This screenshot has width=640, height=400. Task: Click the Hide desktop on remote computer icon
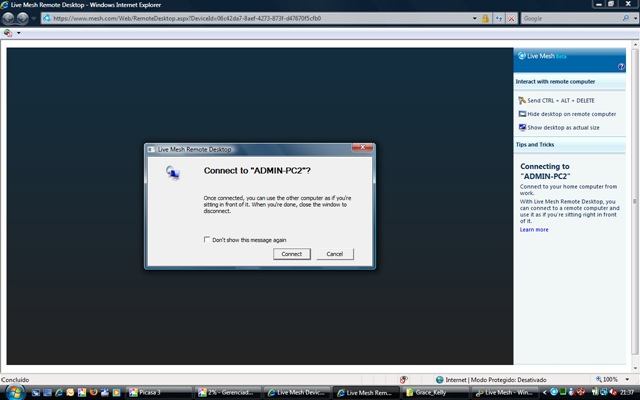tap(522, 114)
